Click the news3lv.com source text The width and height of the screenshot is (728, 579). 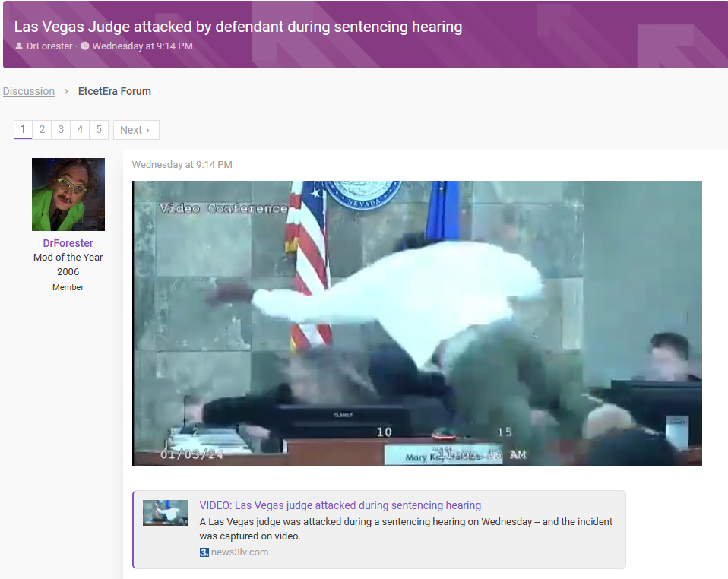click(x=239, y=552)
